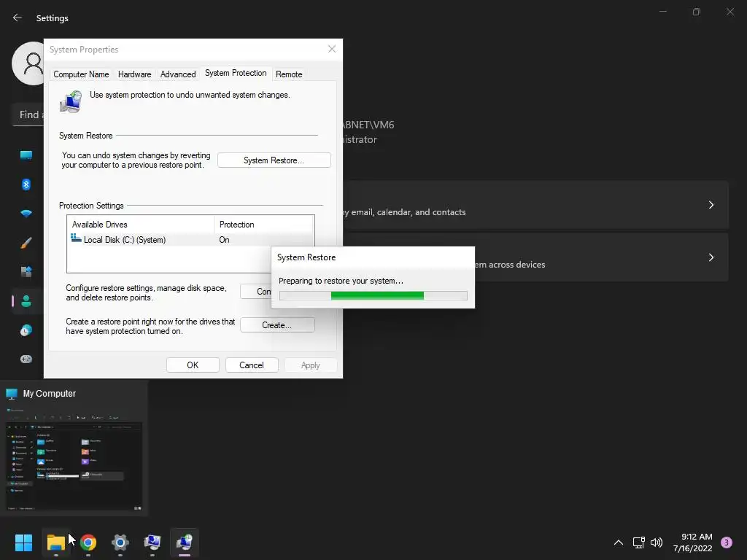Open Settings gear icon on taskbar
747x560 pixels.
point(120,542)
